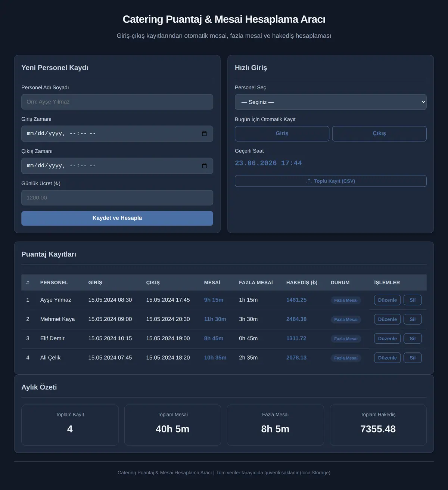The width and height of the screenshot is (448, 490).
Task: Click the current time 23.06.2026 17:44
Action: 268,163
